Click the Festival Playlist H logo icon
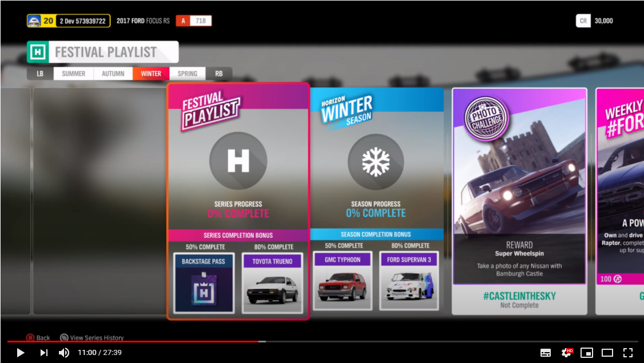 point(38,52)
